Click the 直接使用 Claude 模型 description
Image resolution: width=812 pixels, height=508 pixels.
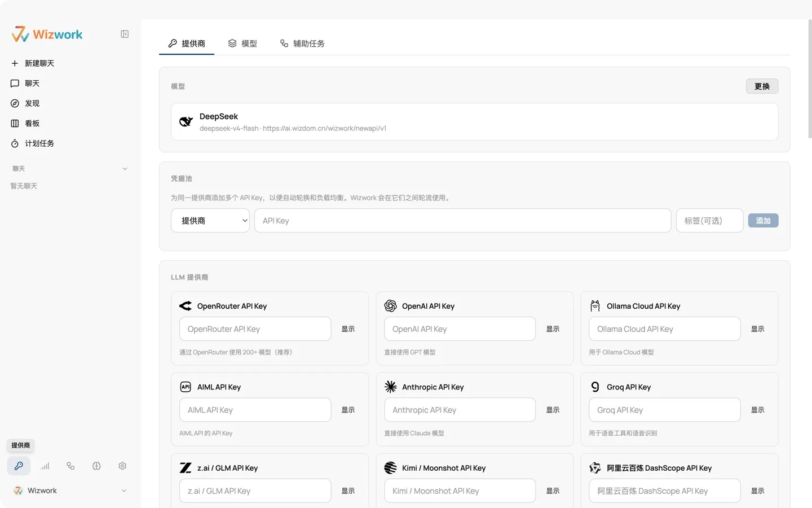pyautogui.click(x=414, y=433)
